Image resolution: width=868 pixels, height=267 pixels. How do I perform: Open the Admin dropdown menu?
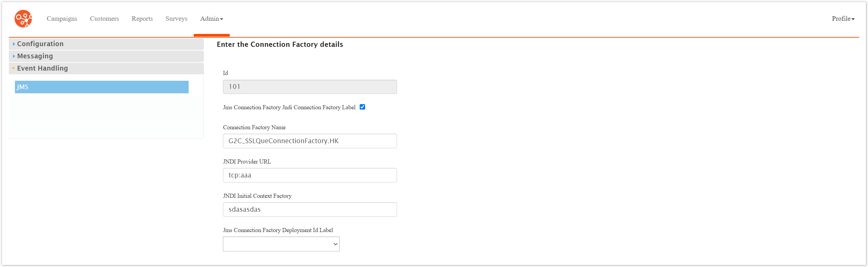pyautogui.click(x=211, y=19)
